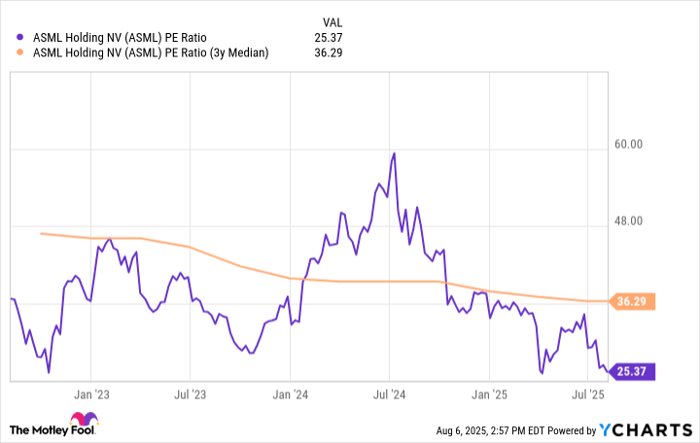Viewport: 700px width, 443px height.
Task: Select the PE Ratio (3y Median) legend label
Action: 151,53
